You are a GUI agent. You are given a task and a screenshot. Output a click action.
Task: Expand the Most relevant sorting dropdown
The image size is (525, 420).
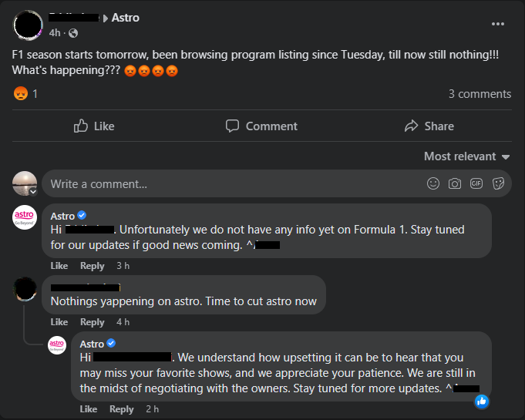[466, 156]
